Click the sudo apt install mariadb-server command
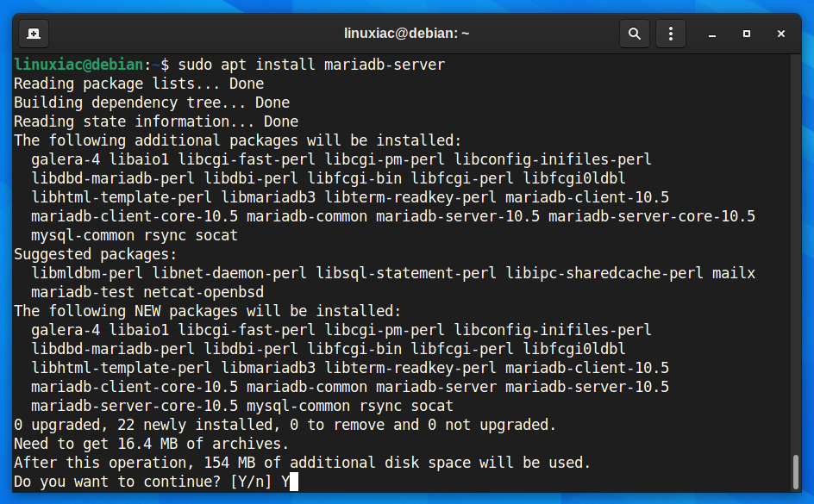814x504 pixels. tap(311, 65)
